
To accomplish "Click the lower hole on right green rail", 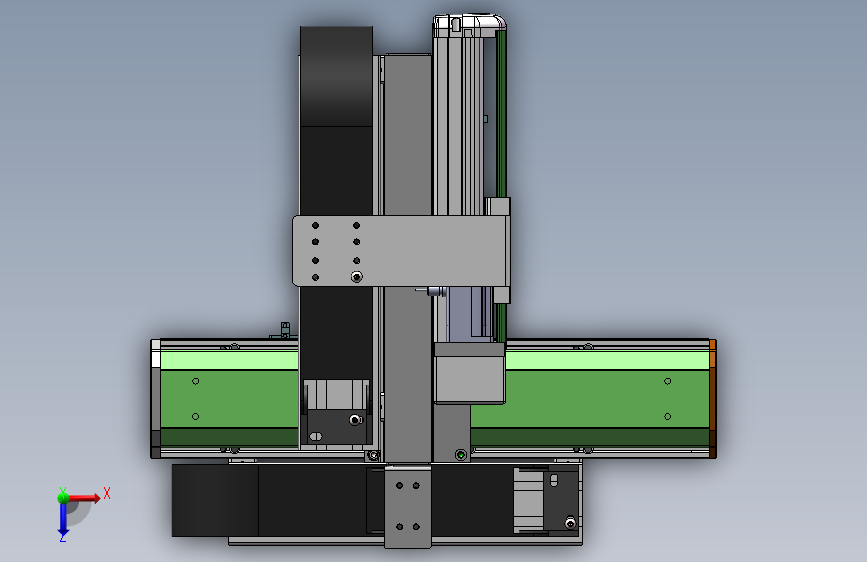I will coord(667,417).
